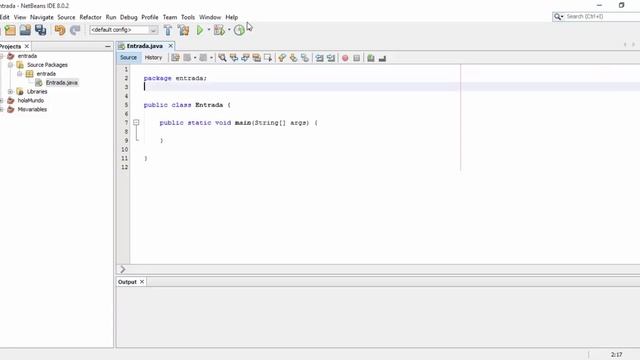The height and width of the screenshot is (360, 640).
Task: Click the New Project toolbar icon
Action: (10, 30)
